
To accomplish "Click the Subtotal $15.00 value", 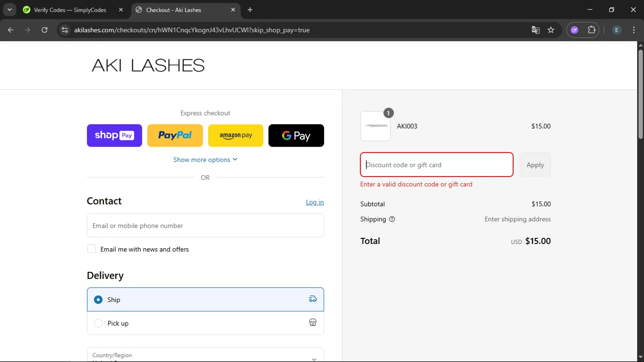I will click(541, 204).
